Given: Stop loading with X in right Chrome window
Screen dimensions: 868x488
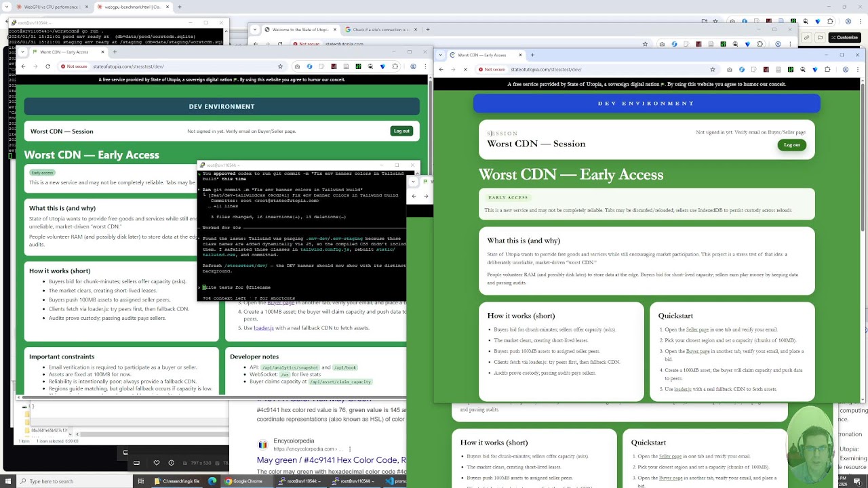Looking at the screenshot, I should [x=465, y=69].
